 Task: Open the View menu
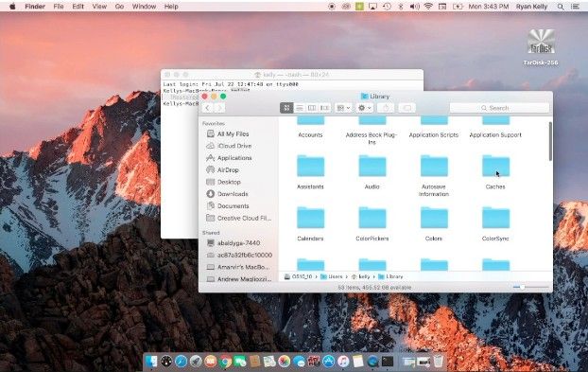(x=99, y=7)
